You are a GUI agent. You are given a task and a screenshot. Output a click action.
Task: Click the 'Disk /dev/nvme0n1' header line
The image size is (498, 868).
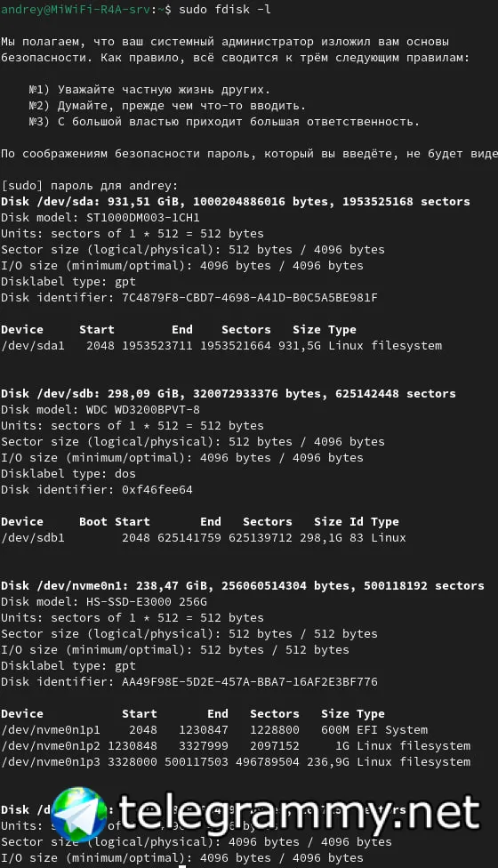pyautogui.click(x=243, y=586)
